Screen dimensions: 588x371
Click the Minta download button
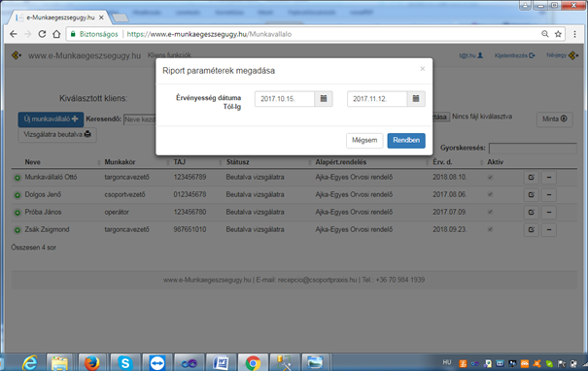click(x=555, y=119)
